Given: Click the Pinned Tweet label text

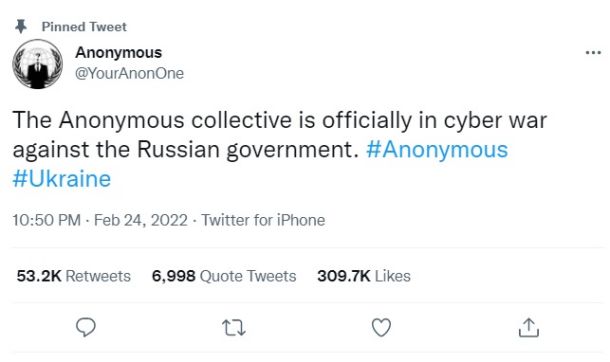Looking at the screenshot, I should click(84, 26).
